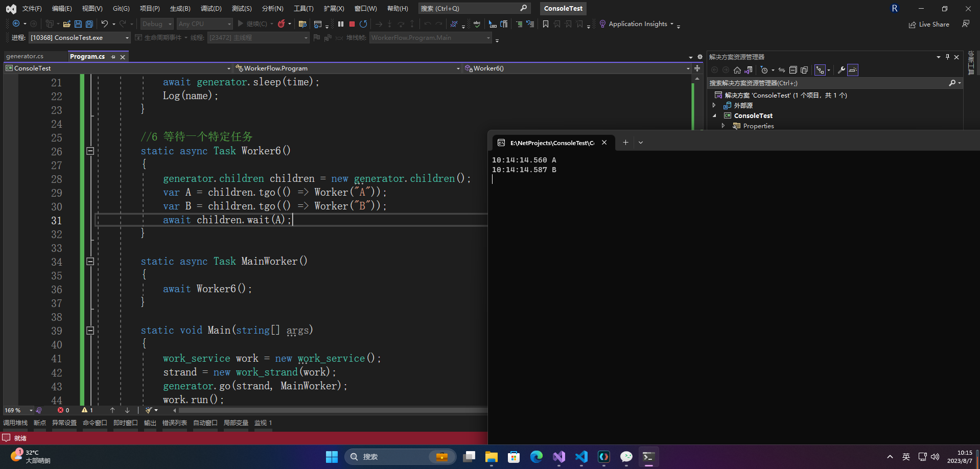Image resolution: width=980 pixels, height=469 pixels.
Task: Open Find in Files icon
Action: point(302,24)
